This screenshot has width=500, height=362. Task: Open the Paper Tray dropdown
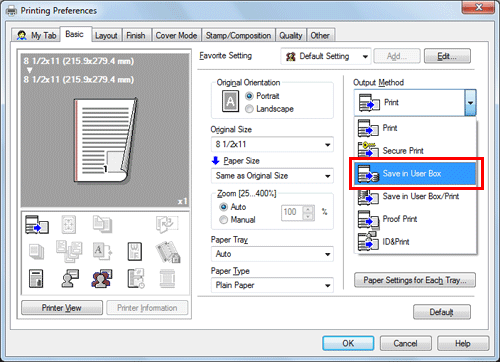point(272,254)
